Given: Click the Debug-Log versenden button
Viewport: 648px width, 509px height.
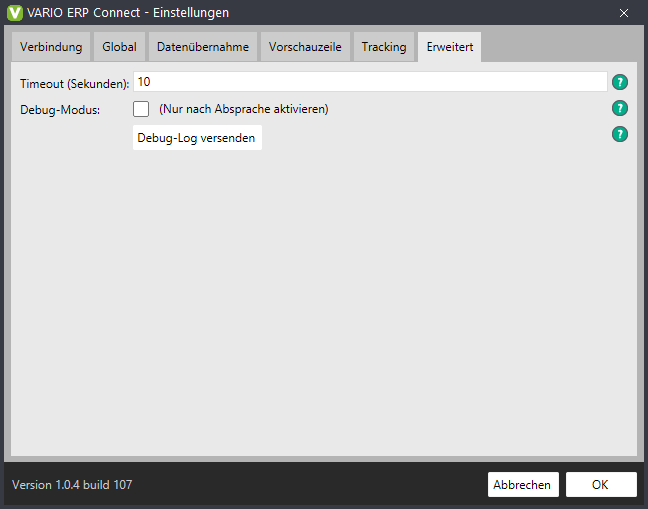Looking at the screenshot, I should pyautogui.click(x=197, y=138).
